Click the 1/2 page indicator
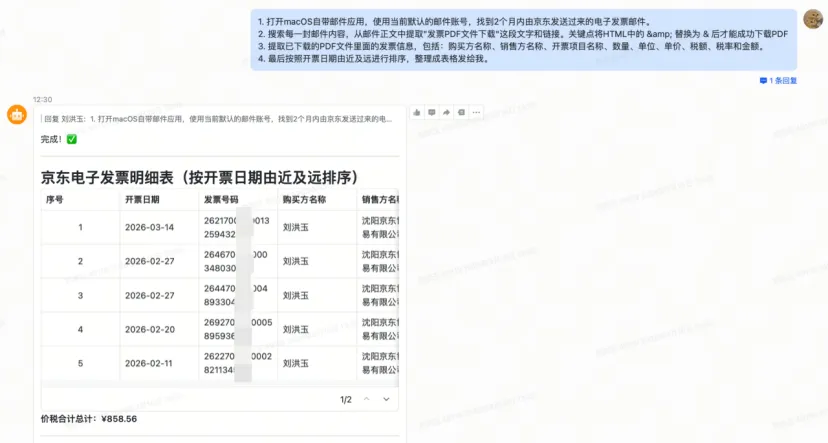 coord(346,400)
